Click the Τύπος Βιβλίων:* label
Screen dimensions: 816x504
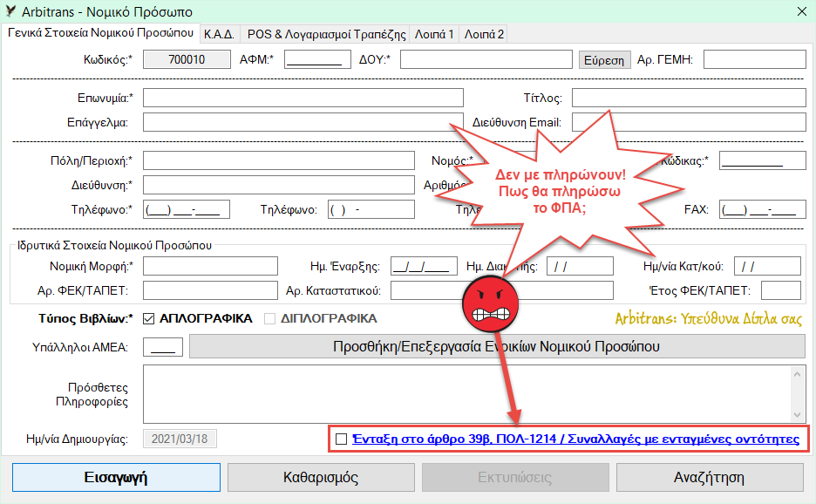pyautogui.click(x=85, y=318)
